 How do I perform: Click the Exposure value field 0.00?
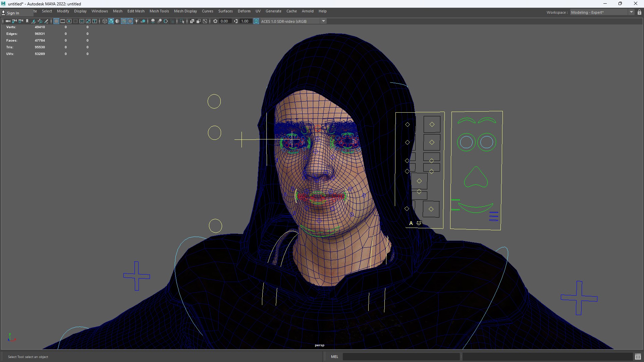click(225, 21)
